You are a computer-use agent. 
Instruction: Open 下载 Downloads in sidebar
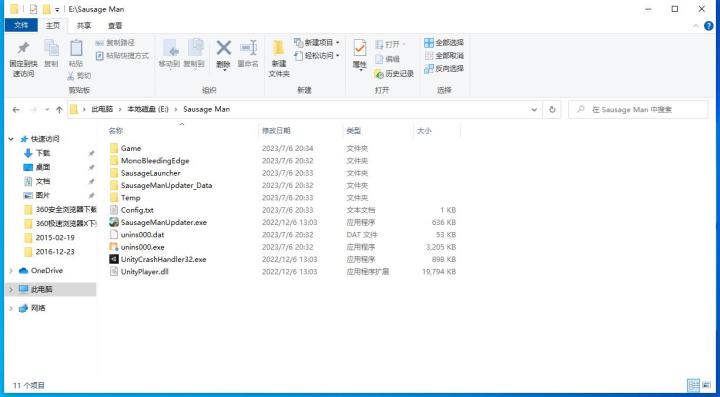tap(43, 153)
